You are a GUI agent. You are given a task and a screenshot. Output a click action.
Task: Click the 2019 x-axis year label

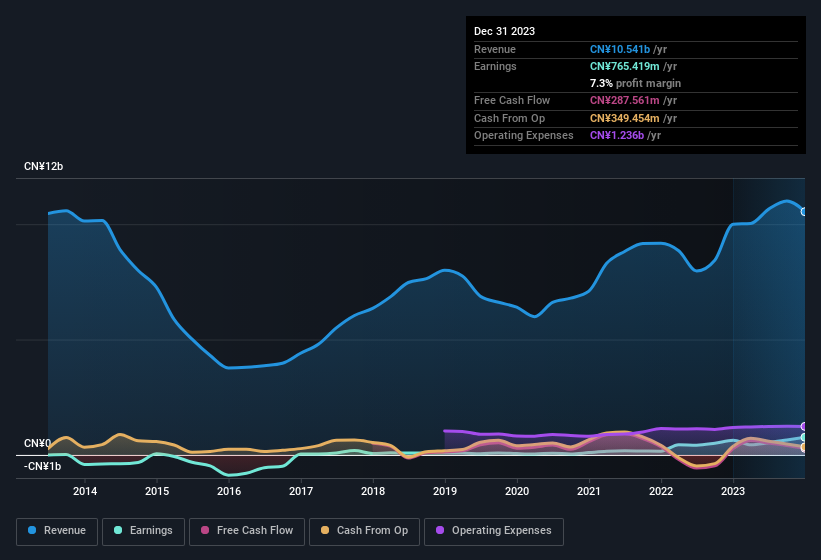coord(445,491)
